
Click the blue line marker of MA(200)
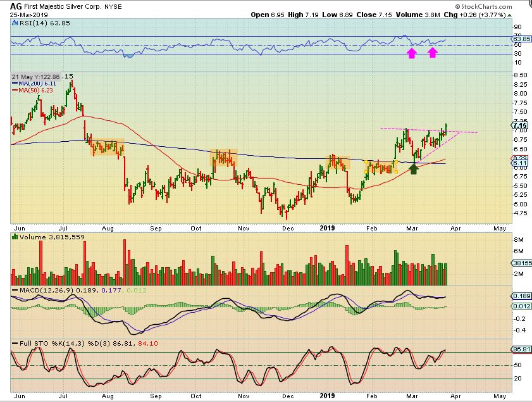tap(15, 83)
